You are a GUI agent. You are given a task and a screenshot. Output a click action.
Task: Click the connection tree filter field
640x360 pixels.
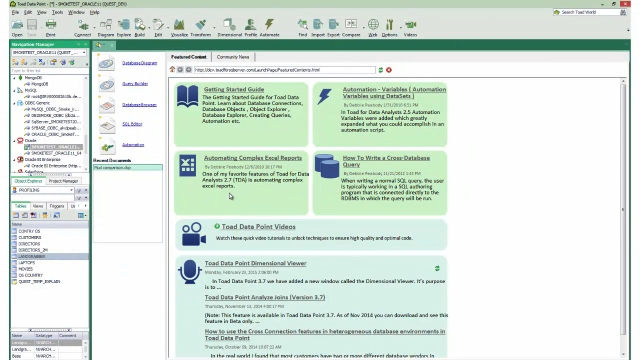click(x=49, y=71)
